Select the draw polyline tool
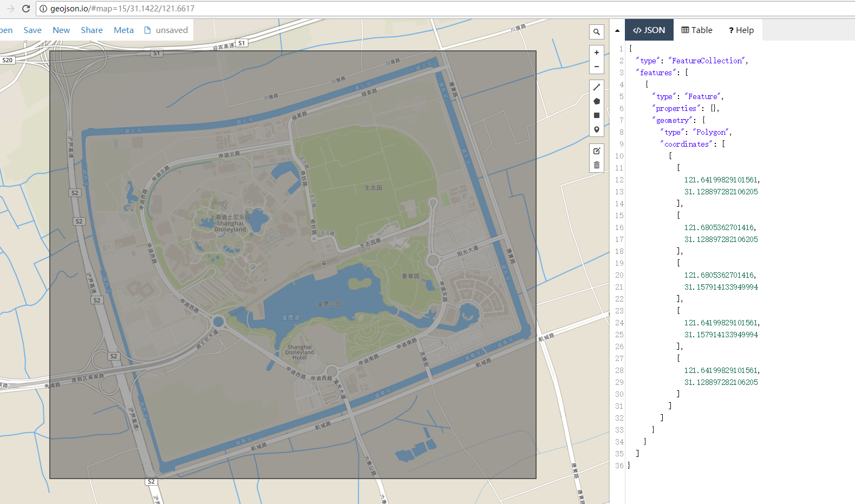Viewport: 855px width, 504px height. (x=596, y=87)
